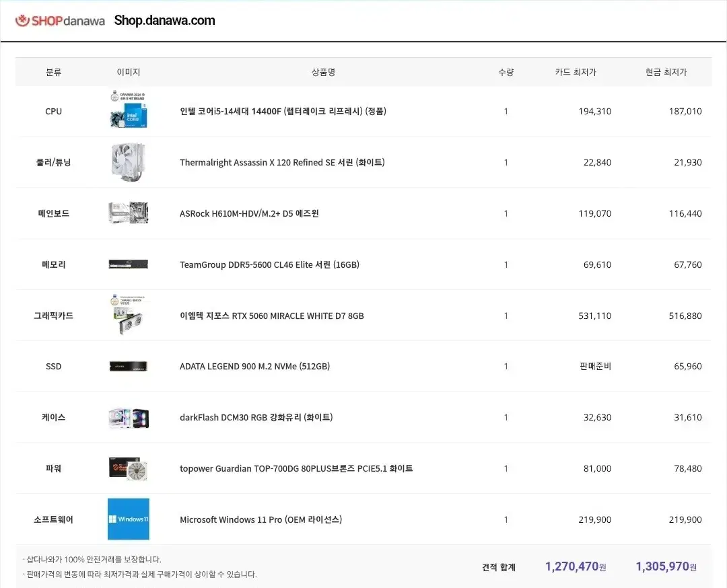Open TeamGroup DDR5-5600 CL46 Elite product name

click(269, 264)
